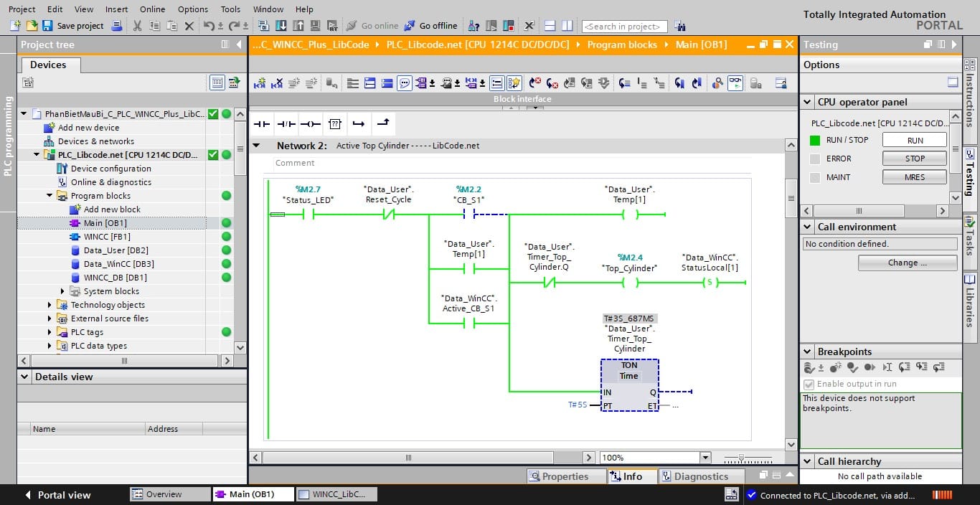Click the Print icon in main toolbar
Screen dimensions: 980x505
(116, 26)
